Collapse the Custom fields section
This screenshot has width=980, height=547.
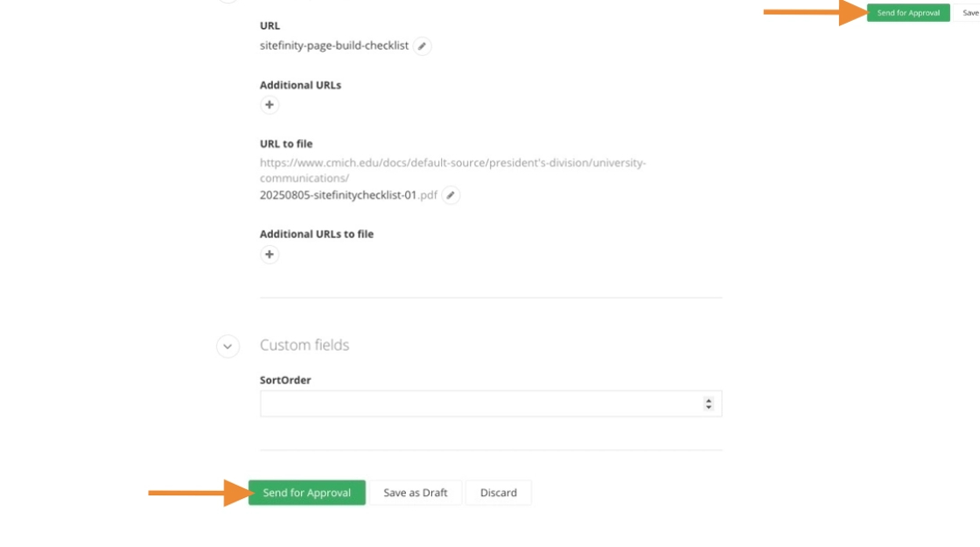pyautogui.click(x=227, y=346)
